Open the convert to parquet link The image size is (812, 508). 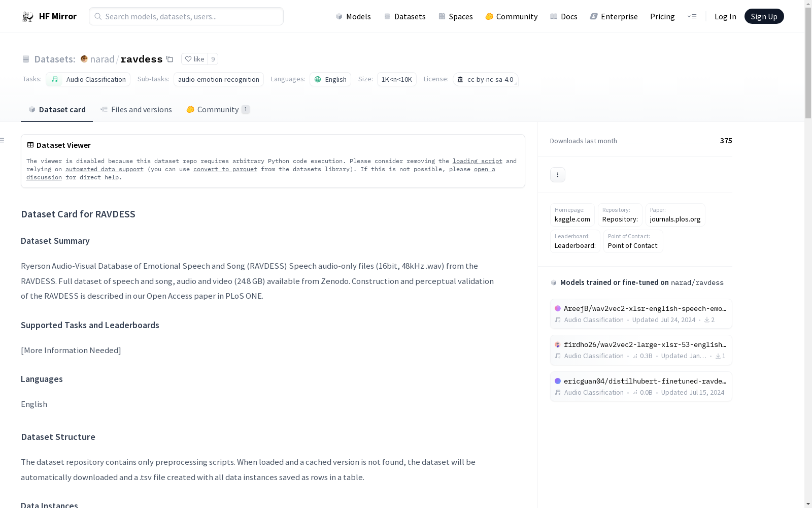[225, 169]
